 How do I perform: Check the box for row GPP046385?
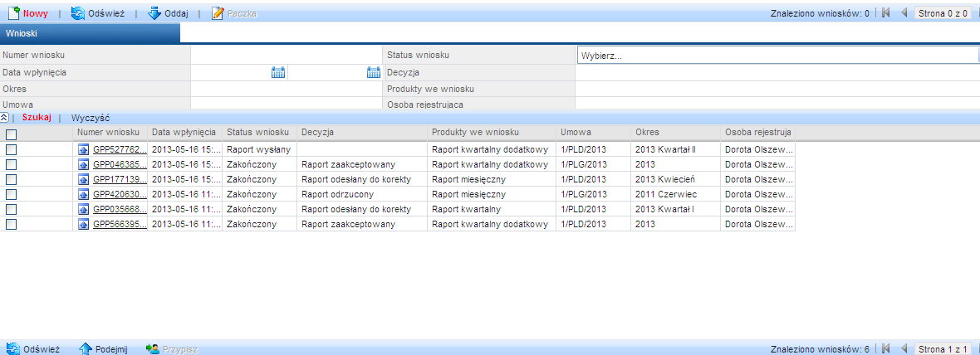[x=12, y=165]
